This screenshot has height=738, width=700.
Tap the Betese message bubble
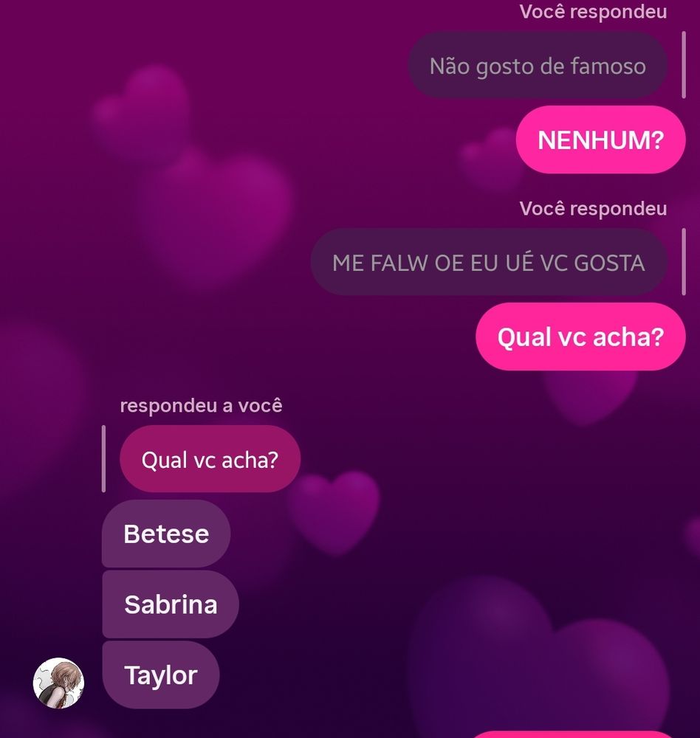(166, 534)
